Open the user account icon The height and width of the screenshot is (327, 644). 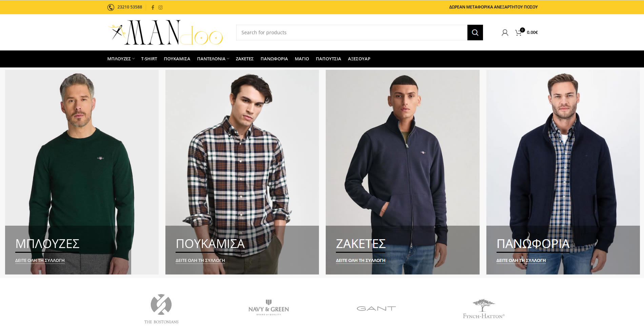[505, 33]
